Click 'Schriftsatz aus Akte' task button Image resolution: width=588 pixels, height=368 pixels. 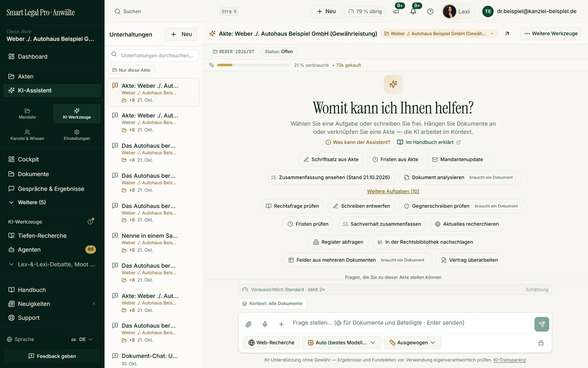[x=331, y=159]
